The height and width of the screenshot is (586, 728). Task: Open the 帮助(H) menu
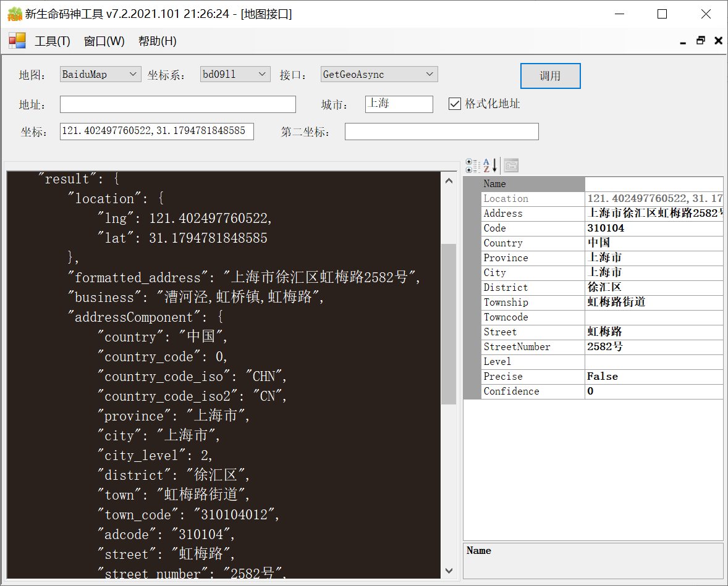point(158,41)
